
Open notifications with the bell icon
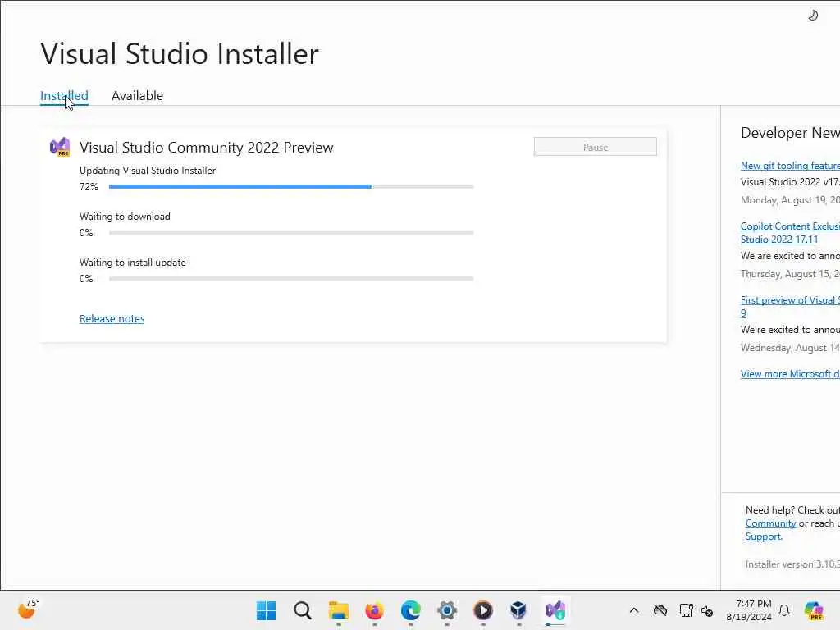784,610
